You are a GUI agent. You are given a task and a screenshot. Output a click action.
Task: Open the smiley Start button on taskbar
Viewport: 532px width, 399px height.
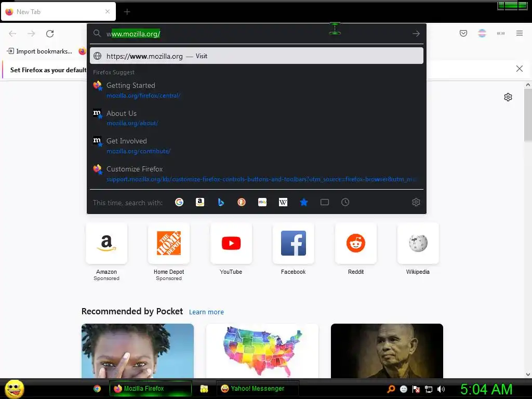(x=14, y=389)
